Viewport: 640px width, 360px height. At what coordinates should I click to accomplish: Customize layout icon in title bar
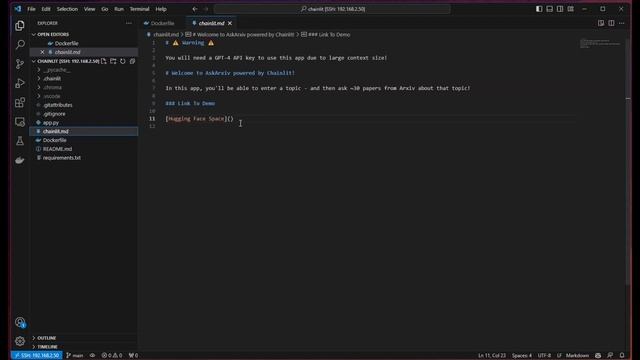[x=571, y=9]
